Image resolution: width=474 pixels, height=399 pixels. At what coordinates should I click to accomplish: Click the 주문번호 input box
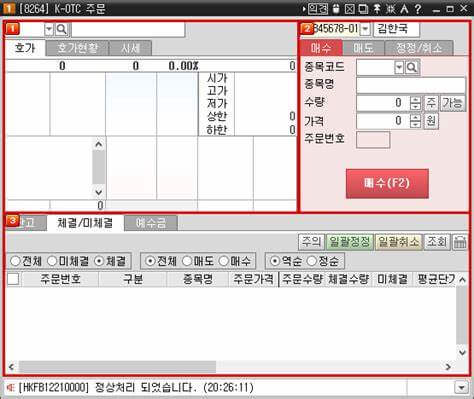(x=373, y=139)
